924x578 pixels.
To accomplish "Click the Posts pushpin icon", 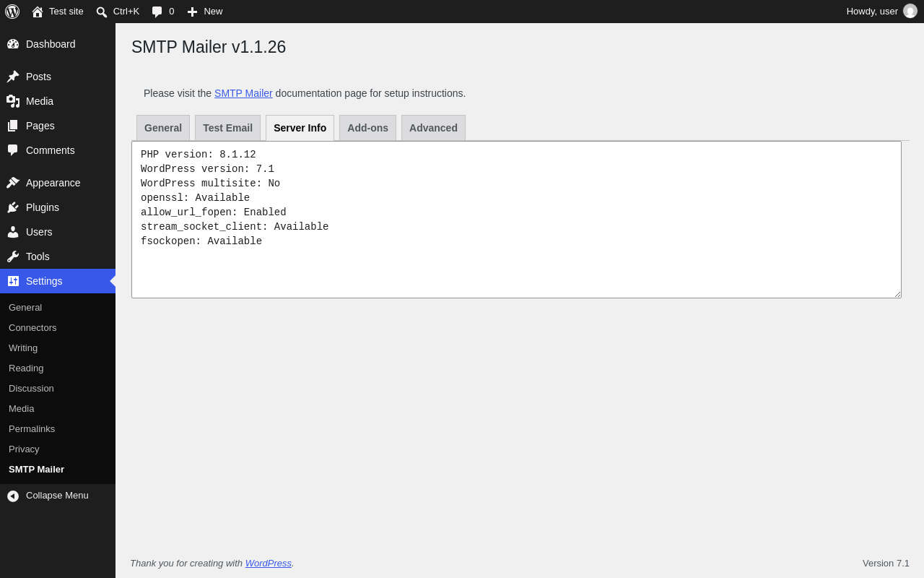I will click(x=13, y=77).
